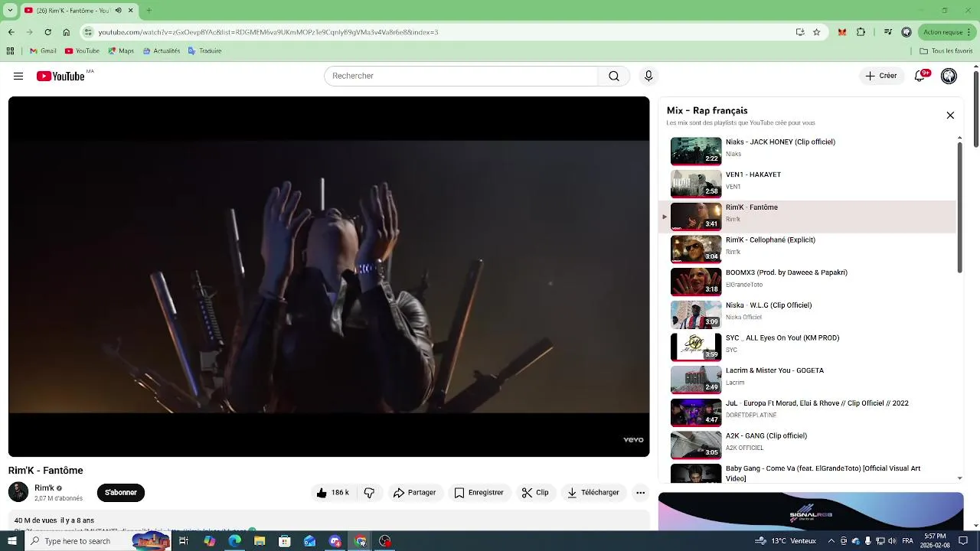Click the S'abonner button
This screenshot has width=980, height=551.
[x=121, y=493]
